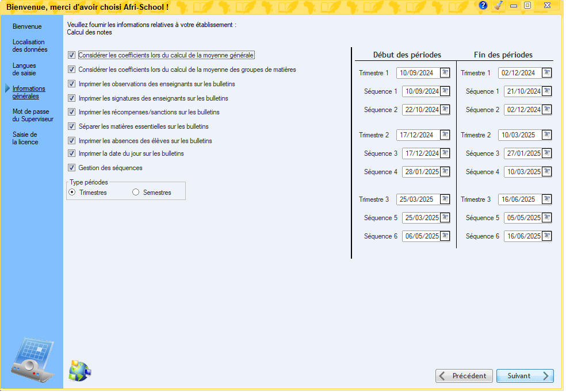566x392 pixels.
Task: Open calendar icon for Séquence 6 end date
Action: pyautogui.click(x=548, y=237)
